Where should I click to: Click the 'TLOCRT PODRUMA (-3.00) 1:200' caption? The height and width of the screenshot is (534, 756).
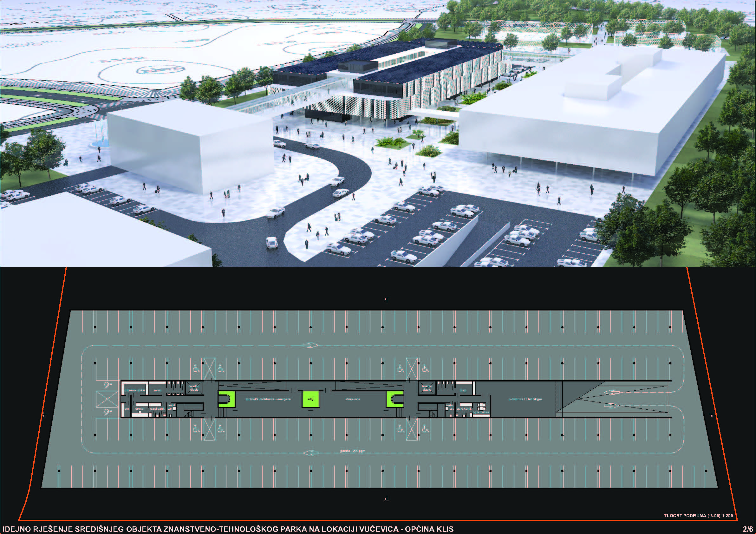pyautogui.click(x=698, y=516)
